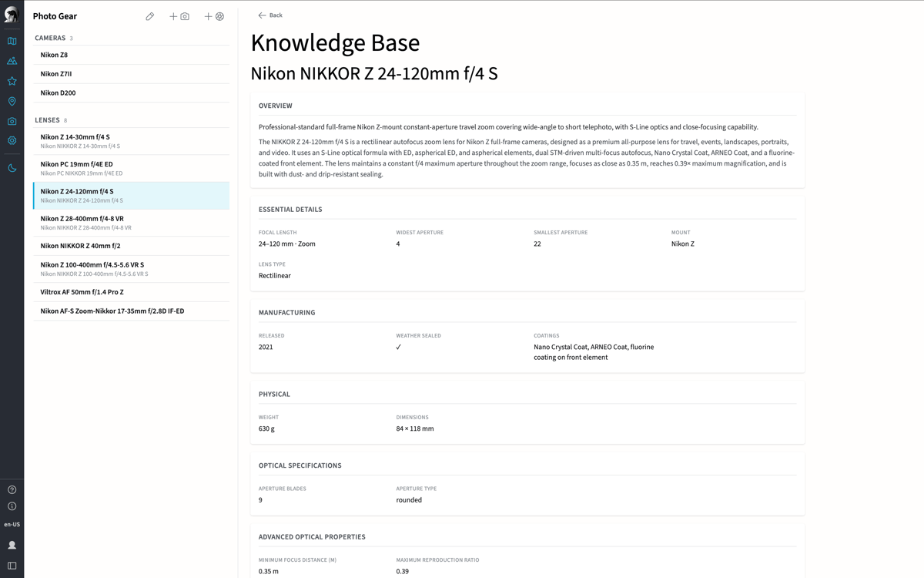Collapse the sidebar panel icon

click(x=12, y=566)
